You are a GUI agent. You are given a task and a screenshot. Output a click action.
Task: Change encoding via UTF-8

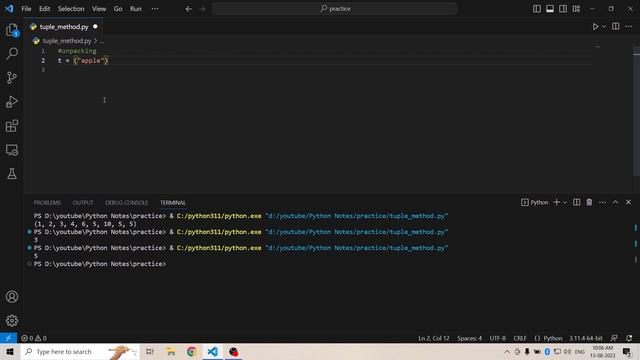[498, 338]
